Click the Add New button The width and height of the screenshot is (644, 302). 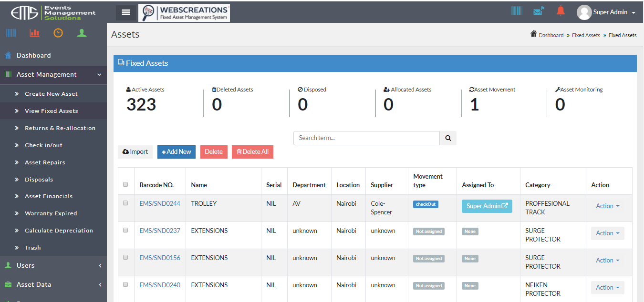point(177,152)
